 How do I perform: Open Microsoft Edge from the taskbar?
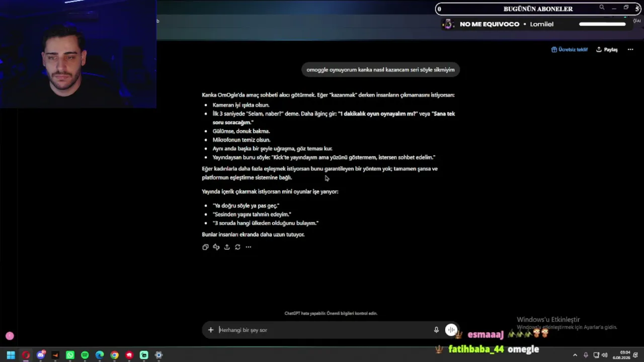click(x=100, y=355)
